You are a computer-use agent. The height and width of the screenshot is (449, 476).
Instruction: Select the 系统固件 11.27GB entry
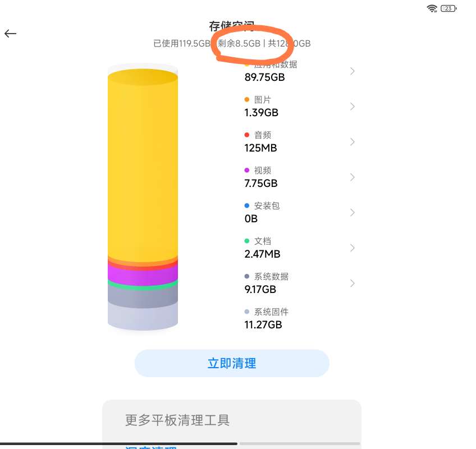click(263, 318)
